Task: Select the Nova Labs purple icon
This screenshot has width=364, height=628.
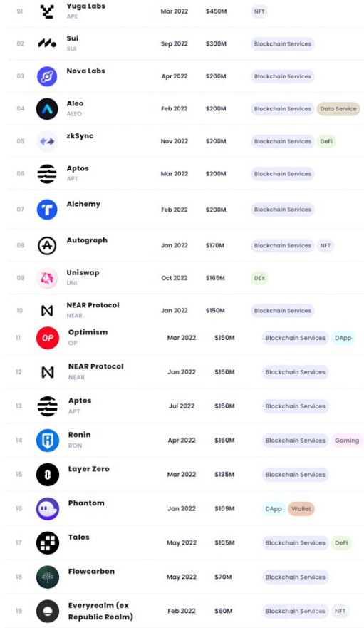Action: tap(47, 76)
